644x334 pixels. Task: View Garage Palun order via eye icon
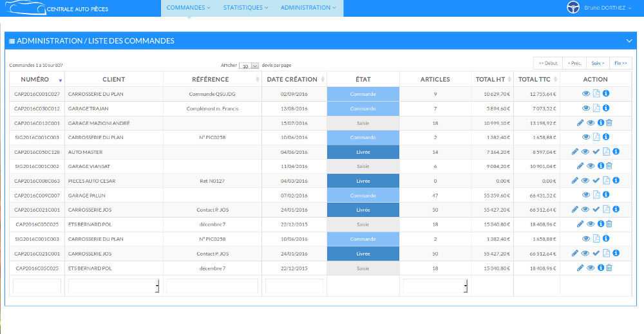586,195
